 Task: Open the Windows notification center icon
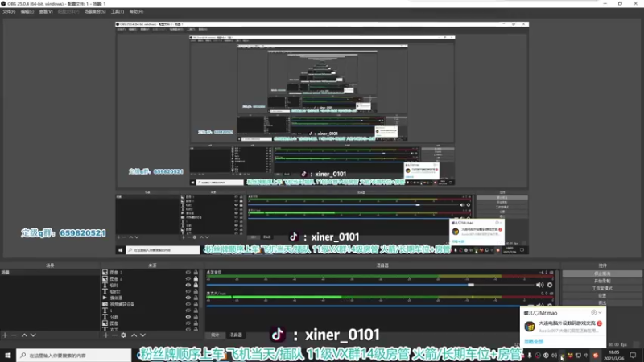point(633,356)
